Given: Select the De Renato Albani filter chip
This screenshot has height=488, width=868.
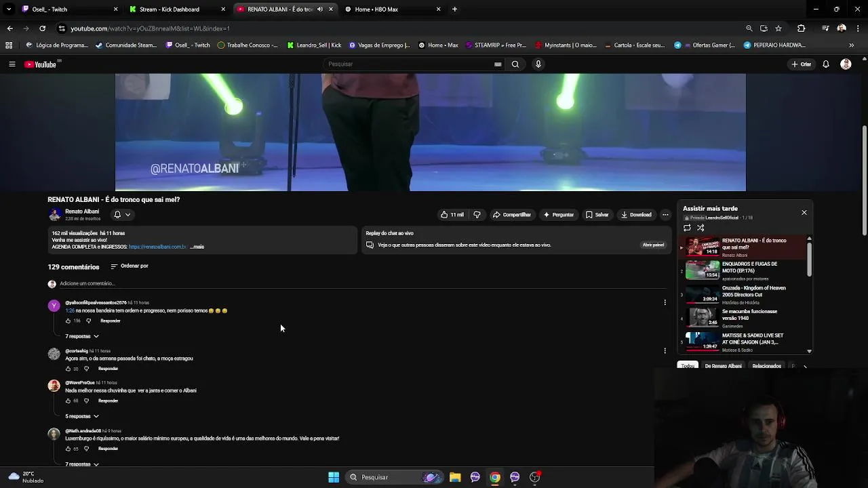Looking at the screenshot, I should [x=723, y=366].
